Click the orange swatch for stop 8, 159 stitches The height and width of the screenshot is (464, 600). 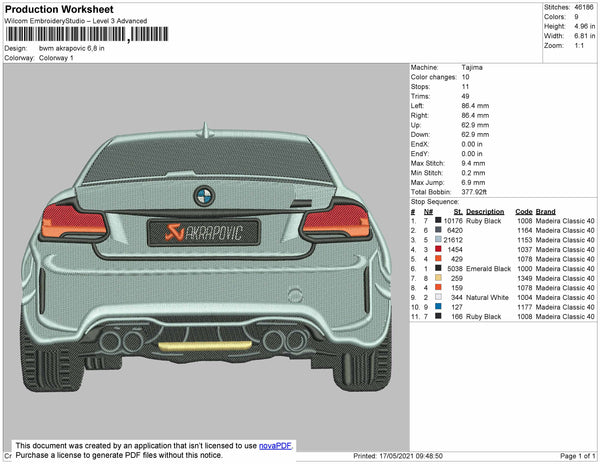(438, 287)
